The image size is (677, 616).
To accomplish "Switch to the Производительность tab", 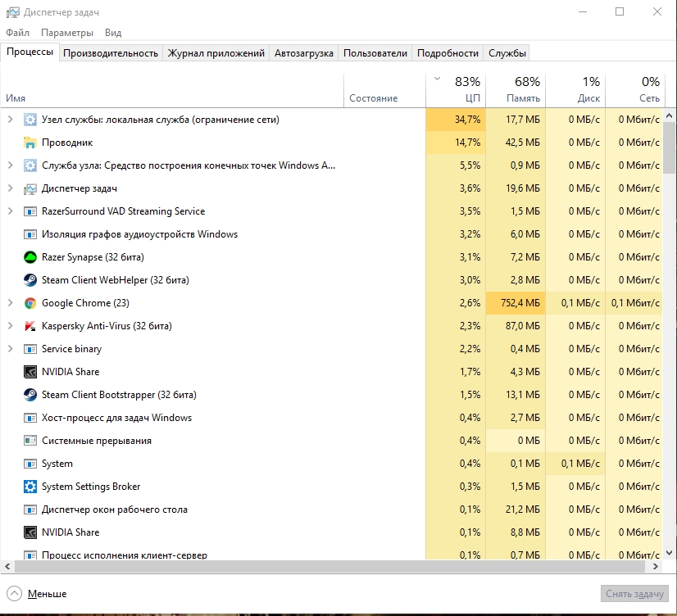I will (x=111, y=53).
